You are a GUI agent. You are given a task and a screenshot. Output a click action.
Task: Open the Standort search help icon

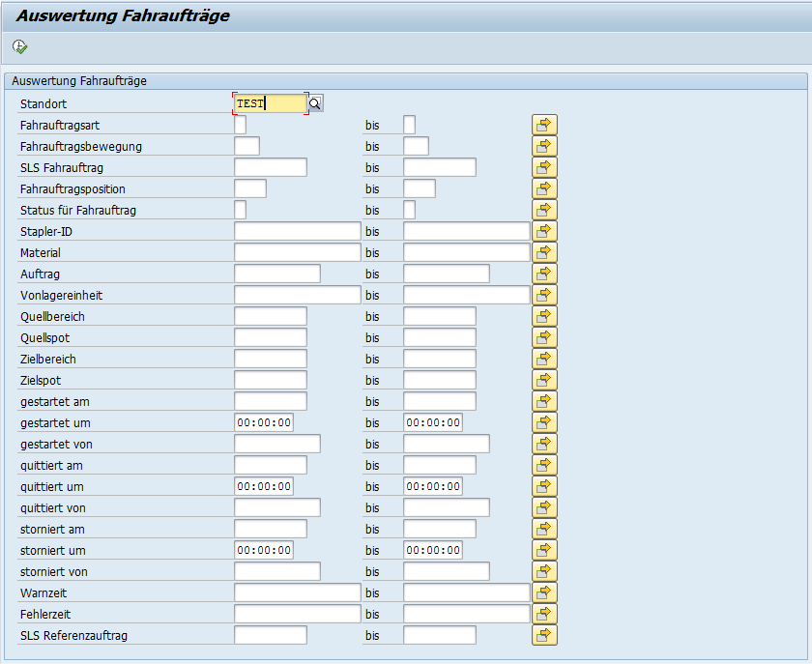click(x=315, y=103)
